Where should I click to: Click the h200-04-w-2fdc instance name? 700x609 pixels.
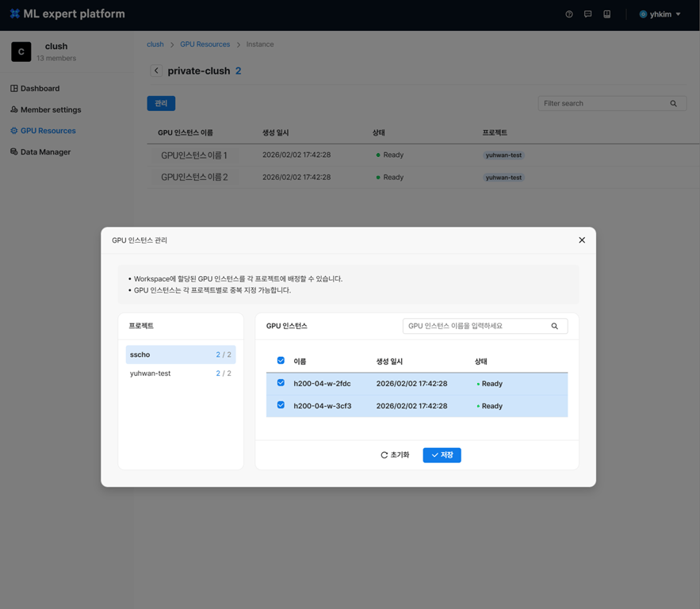point(322,384)
